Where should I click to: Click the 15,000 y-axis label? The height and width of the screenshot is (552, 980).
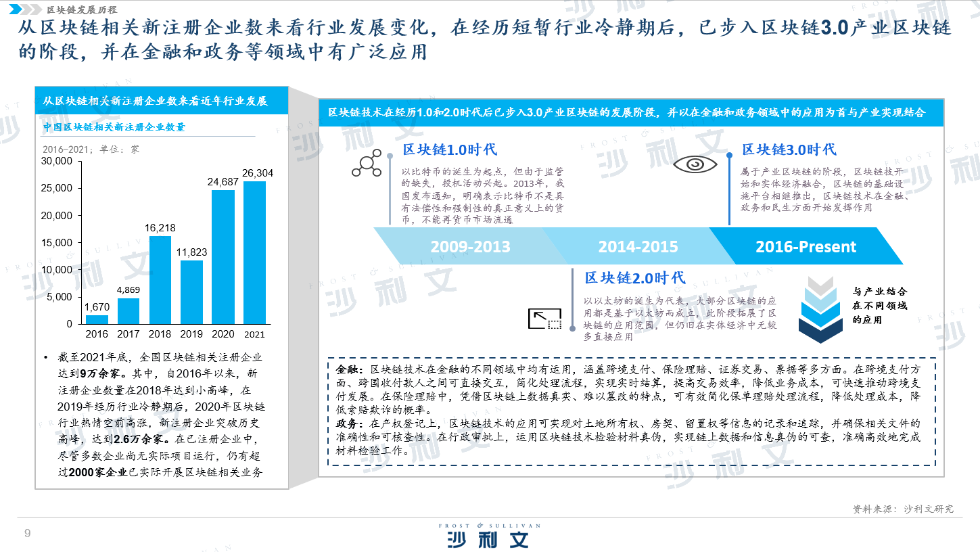[56, 243]
